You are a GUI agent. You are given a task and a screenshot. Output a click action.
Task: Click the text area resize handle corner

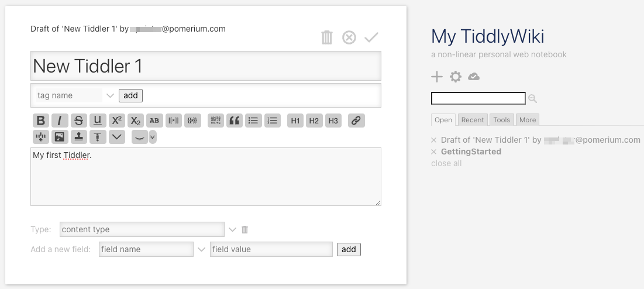pyautogui.click(x=378, y=203)
